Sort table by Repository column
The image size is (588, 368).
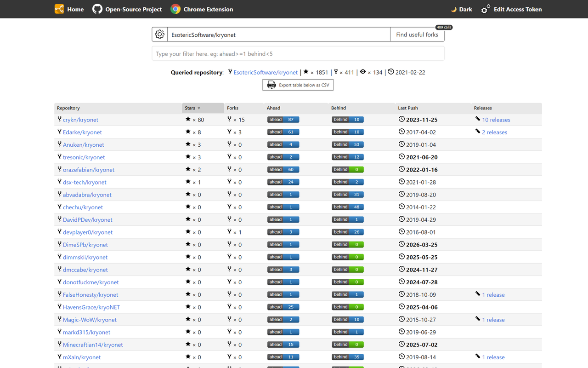tap(118, 108)
